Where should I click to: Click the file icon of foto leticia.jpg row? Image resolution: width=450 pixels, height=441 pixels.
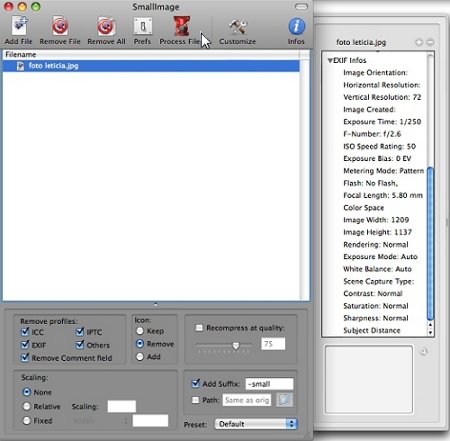pos(21,66)
